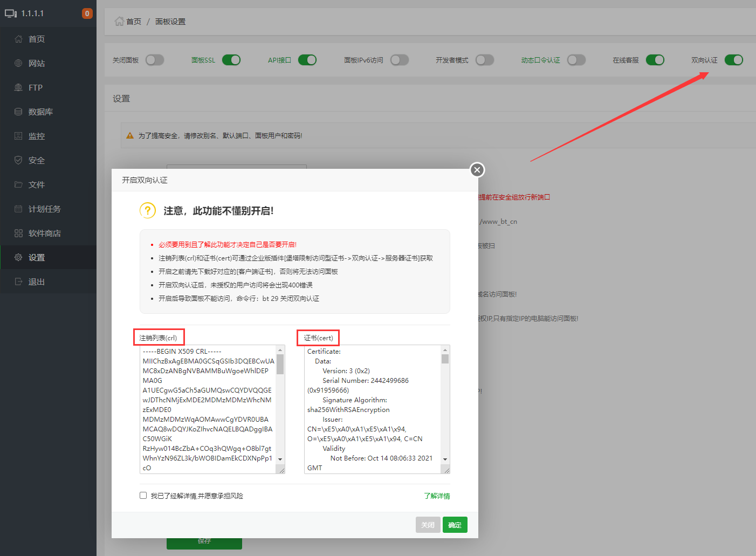Close the 开启双向认证 dialog with the X
The image size is (756, 556).
pos(477,170)
